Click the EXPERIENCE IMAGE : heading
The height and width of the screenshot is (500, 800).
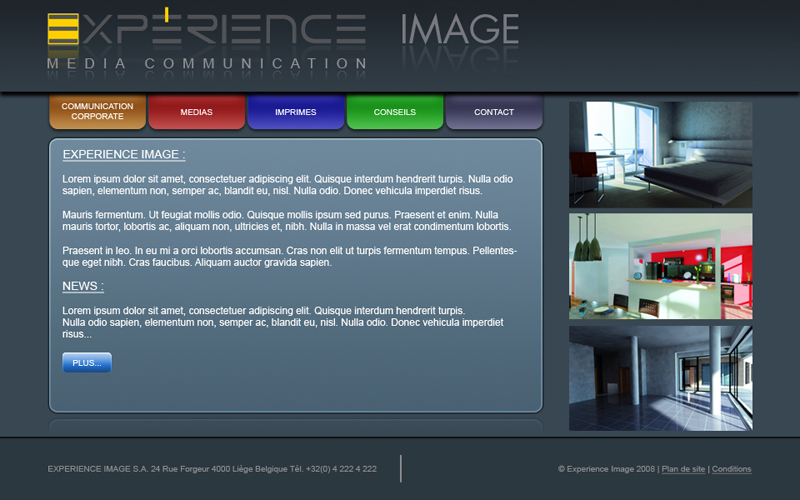(x=124, y=155)
